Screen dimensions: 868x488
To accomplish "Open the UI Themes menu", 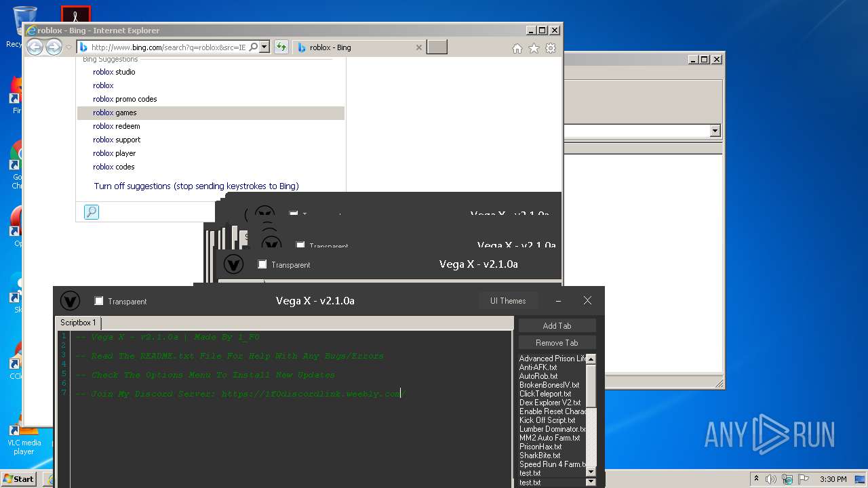I will 508,301.
